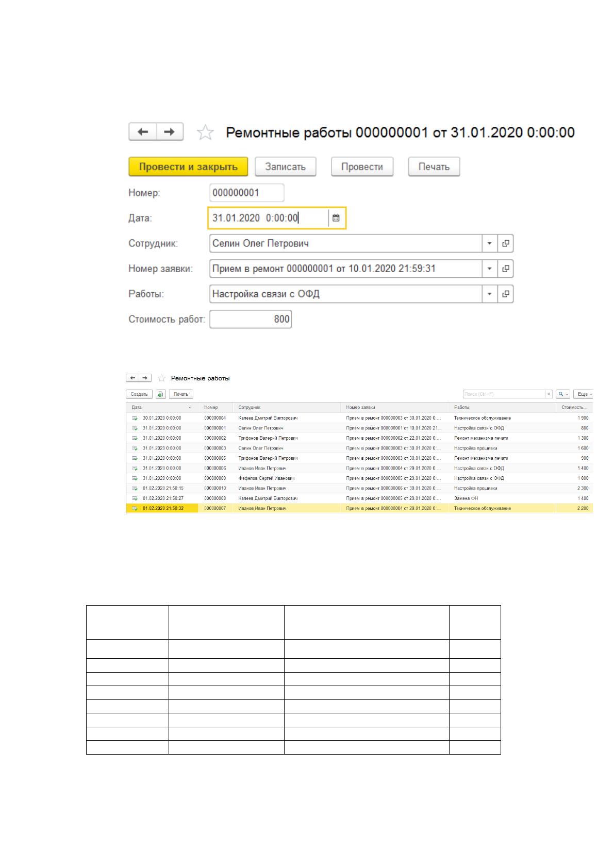Open the magnifier search options dropdown
Viewport: 614px width, 868px height.
[x=562, y=394]
